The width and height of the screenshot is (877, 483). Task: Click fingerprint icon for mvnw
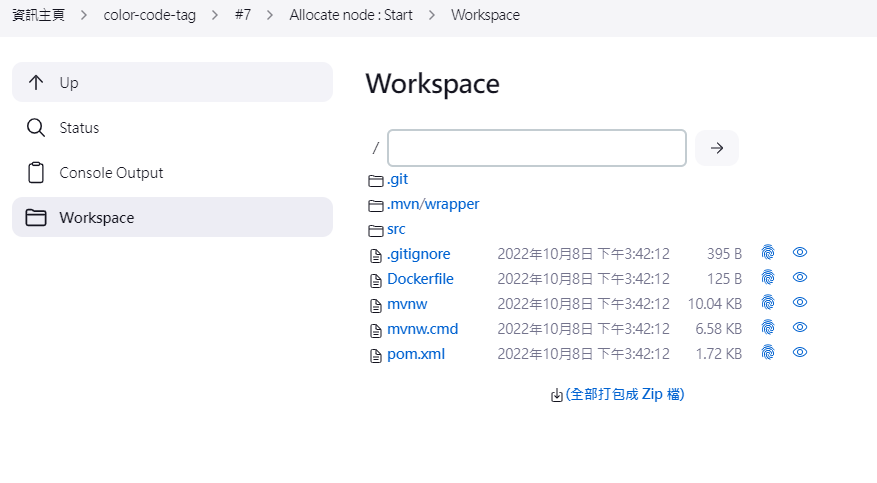[768, 303]
